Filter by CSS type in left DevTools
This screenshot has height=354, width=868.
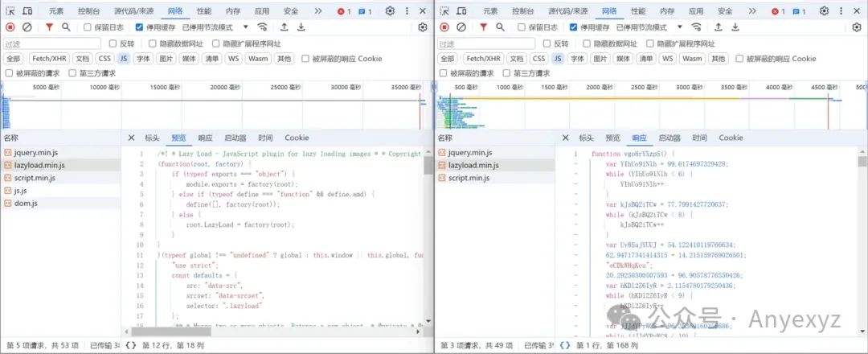[x=104, y=59]
